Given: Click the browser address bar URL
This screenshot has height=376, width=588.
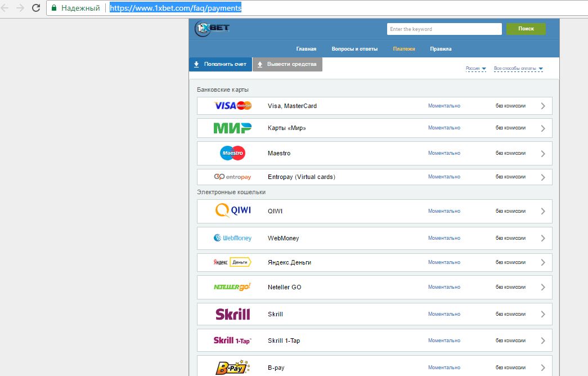Looking at the screenshot, I should [176, 8].
